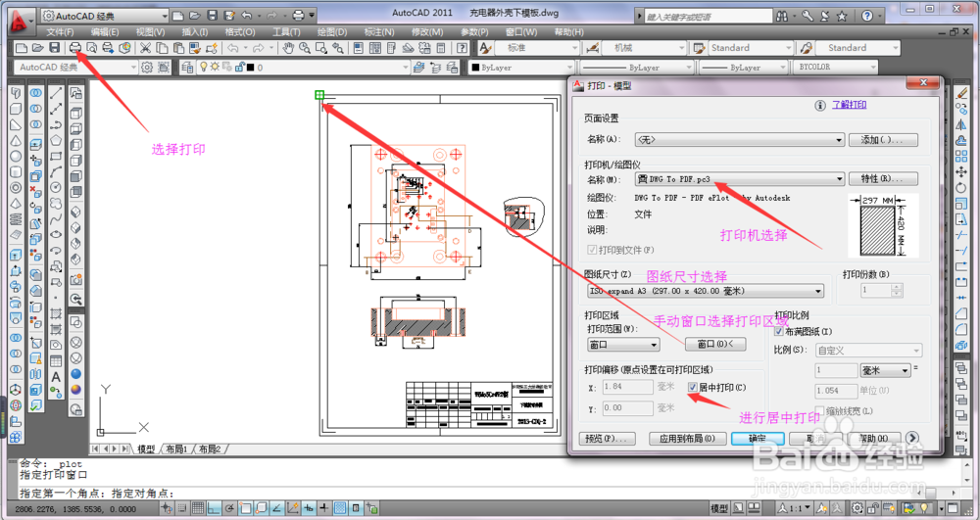Viewport: 980px width, 520px height.
Task: Open the AutoCAD 经典 workspace dropdown in the title bar
Action: [x=105, y=16]
